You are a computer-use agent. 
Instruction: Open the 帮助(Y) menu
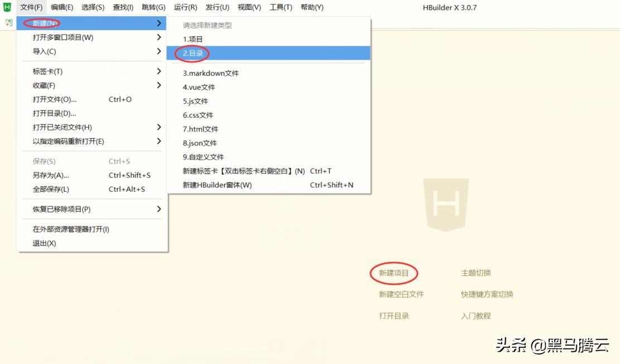pyautogui.click(x=312, y=7)
